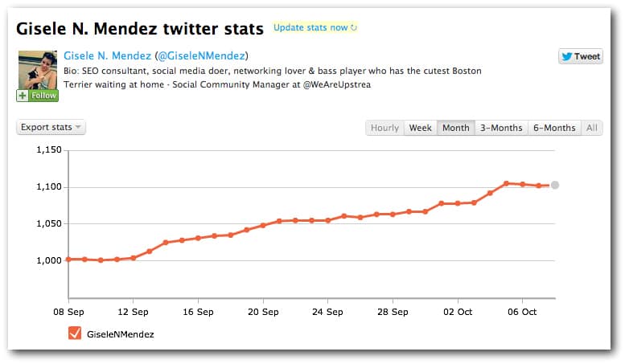Click Gisele's profile photo thumbnail
625x364 pixels.
pyautogui.click(x=36, y=69)
